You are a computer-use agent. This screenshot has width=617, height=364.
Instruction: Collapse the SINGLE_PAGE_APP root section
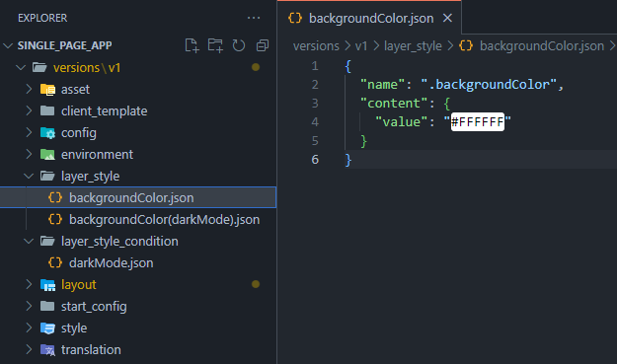pyautogui.click(x=8, y=45)
